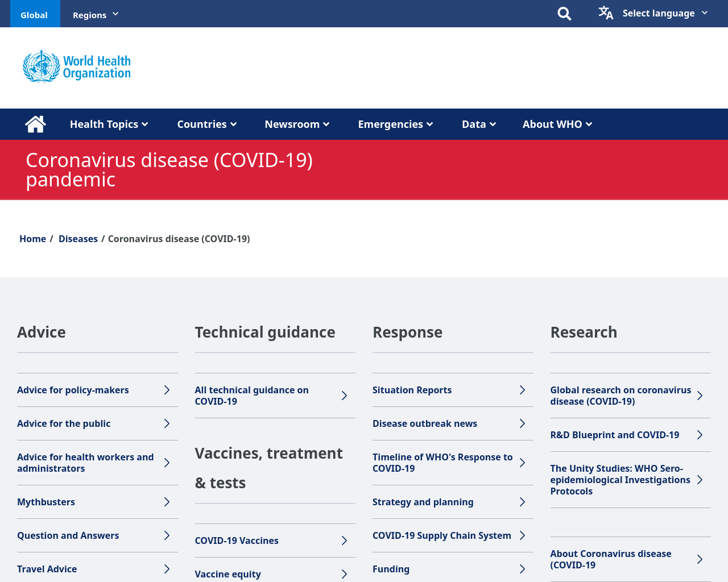
Task: Click the arrow next to Travel Advice
Action: tap(167, 569)
